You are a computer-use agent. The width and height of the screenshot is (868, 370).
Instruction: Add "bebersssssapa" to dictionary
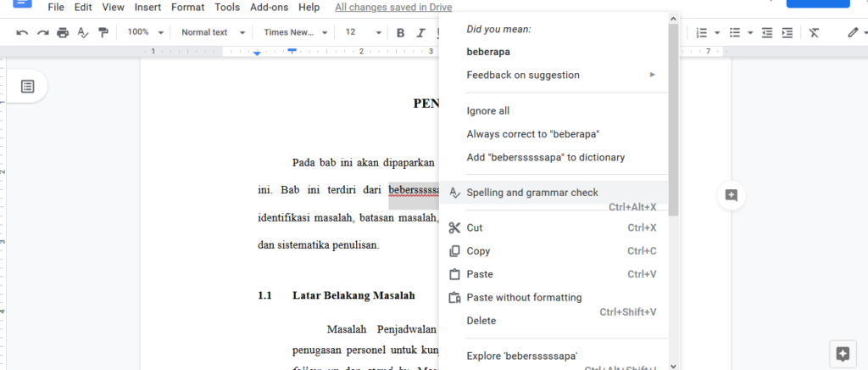click(x=554, y=157)
